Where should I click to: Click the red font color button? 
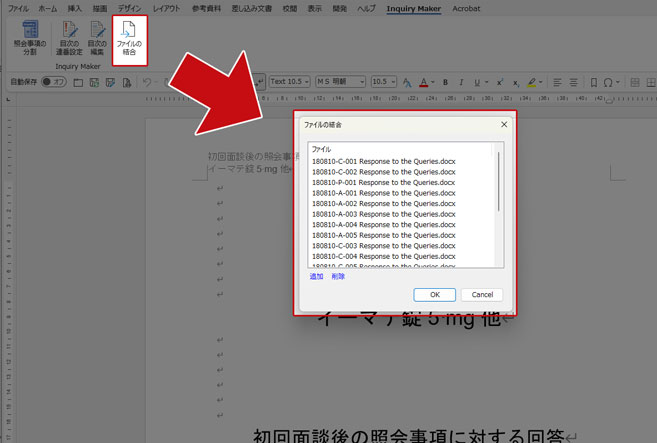pyautogui.click(x=423, y=82)
